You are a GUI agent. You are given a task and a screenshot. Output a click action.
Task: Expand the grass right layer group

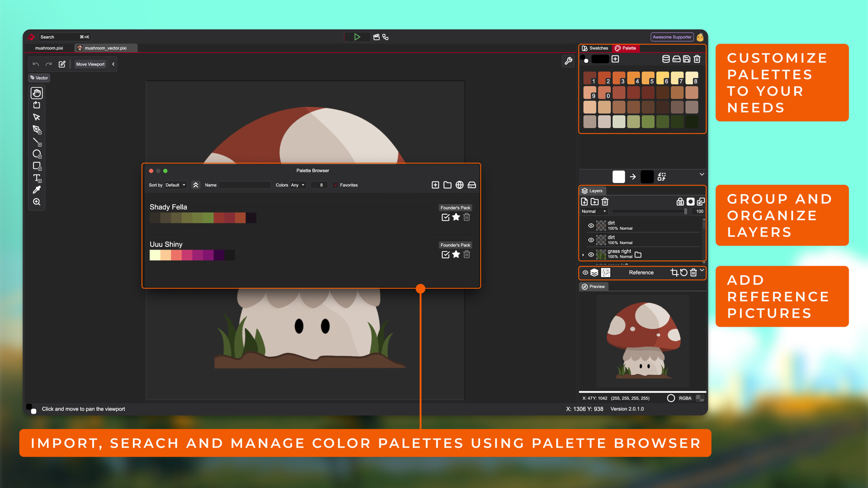(x=583, y=255)
